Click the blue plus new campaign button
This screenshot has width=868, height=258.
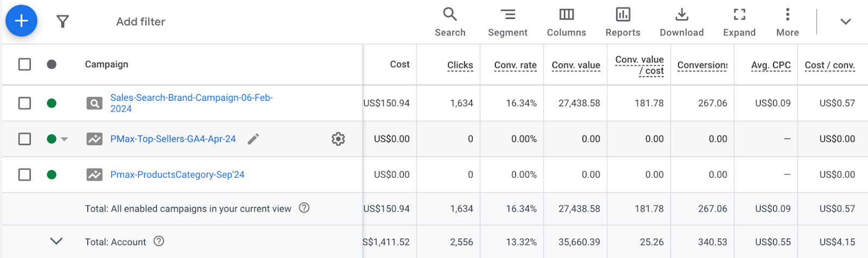pyautogui.click(x=21, y=21)
